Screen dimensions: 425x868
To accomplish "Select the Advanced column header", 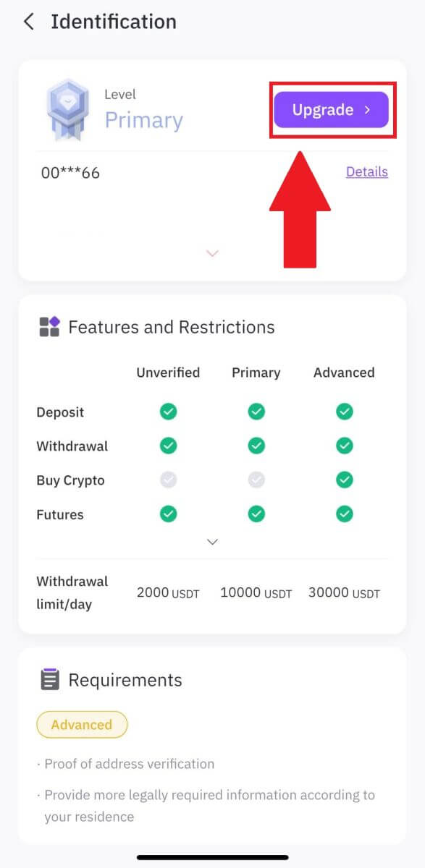I will click(343, 373).
